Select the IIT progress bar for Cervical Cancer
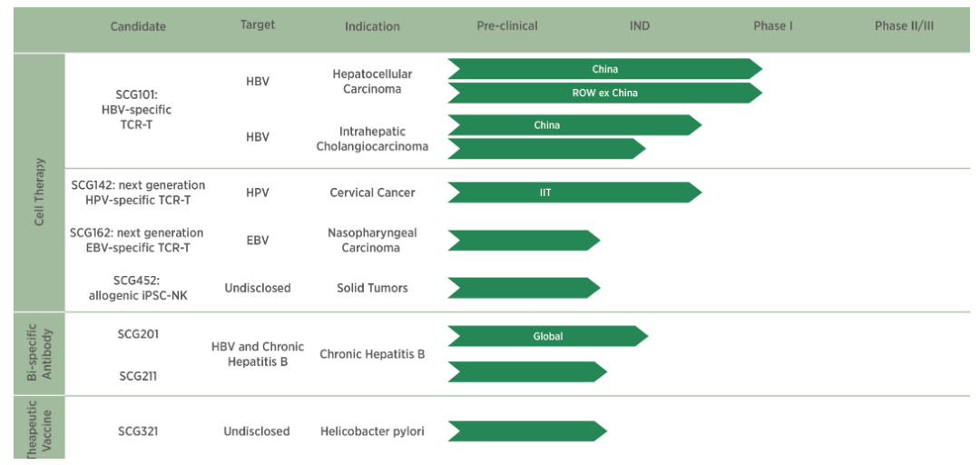This screenshot has width=980, height=465. [x=572, y=193]
